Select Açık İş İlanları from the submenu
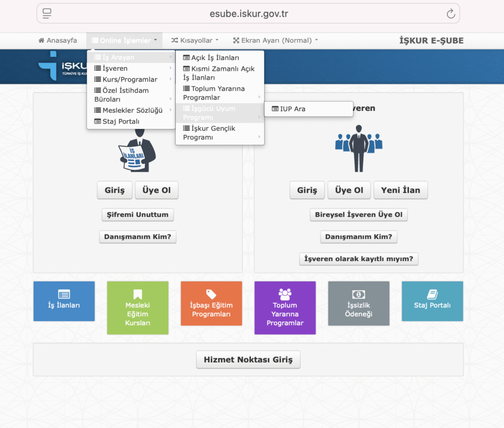This screenshot has height=428, width=504. pyautogui.click(x=220, y=58)
